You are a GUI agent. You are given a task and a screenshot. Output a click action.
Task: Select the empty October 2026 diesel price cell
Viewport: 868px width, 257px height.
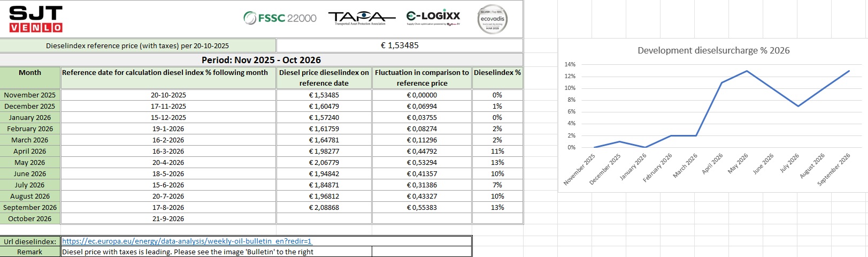(324, 218)
